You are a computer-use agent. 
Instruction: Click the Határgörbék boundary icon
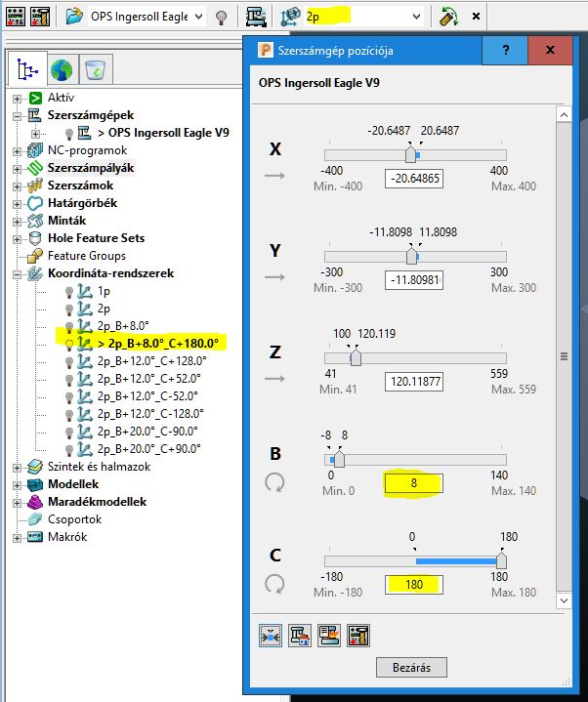coord(35,203)
